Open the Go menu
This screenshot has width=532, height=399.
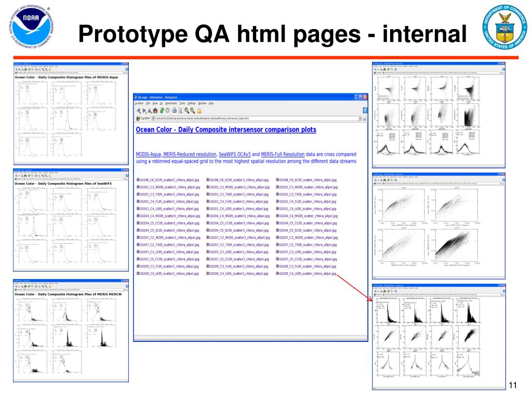(x=162, y=103)
